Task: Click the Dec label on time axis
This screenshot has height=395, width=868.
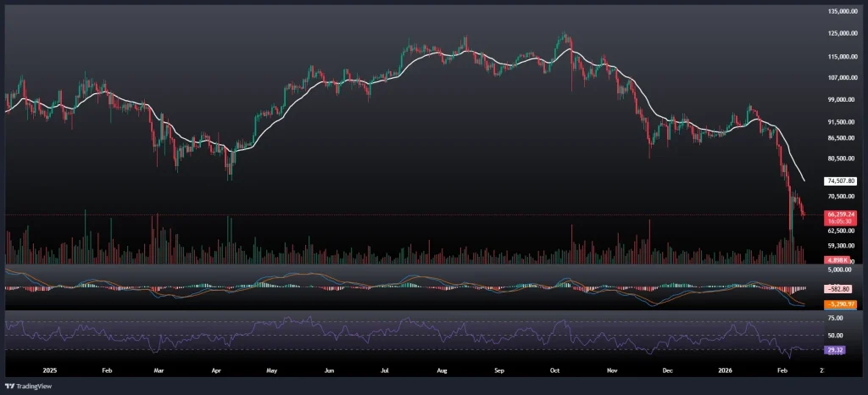Action: pyautogui.click(x=667, y=370)
